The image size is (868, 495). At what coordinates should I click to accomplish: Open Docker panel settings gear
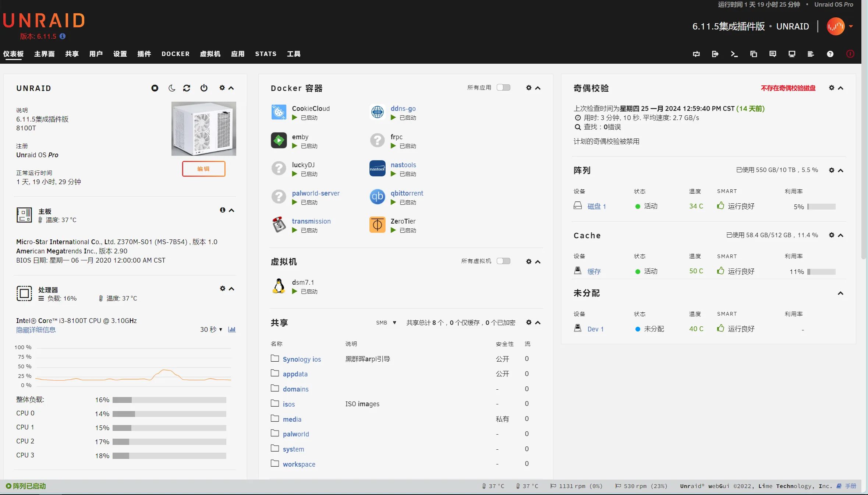click(529, 88)
